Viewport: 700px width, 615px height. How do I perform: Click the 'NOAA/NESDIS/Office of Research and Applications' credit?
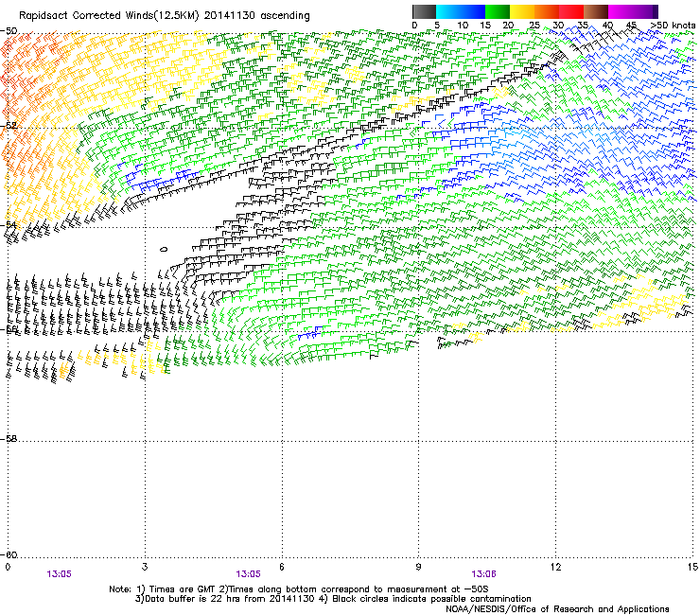[x=557, y=609]
